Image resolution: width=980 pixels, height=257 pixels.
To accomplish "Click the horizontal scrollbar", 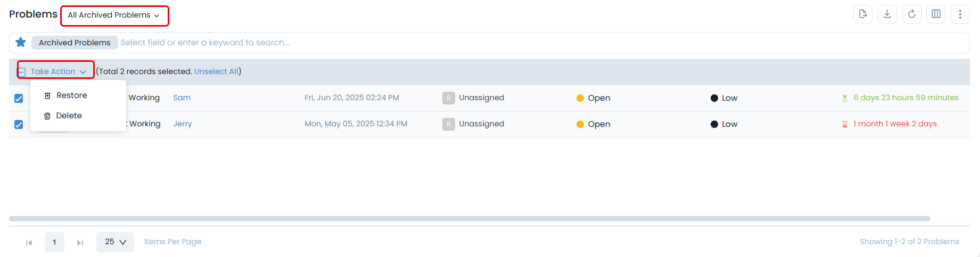I will [x=469, y=219].
